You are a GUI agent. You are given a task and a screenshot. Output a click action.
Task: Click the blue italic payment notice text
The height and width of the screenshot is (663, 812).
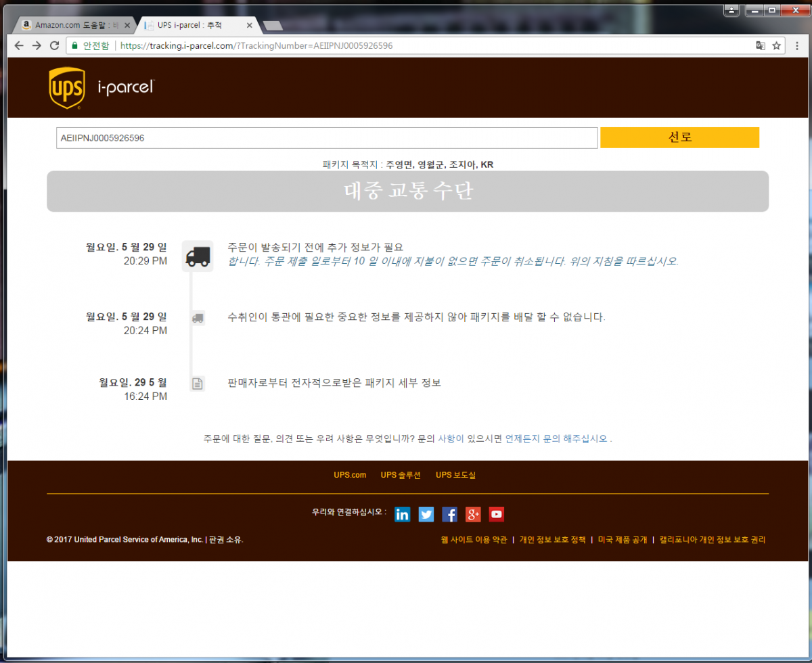[453, 261]
